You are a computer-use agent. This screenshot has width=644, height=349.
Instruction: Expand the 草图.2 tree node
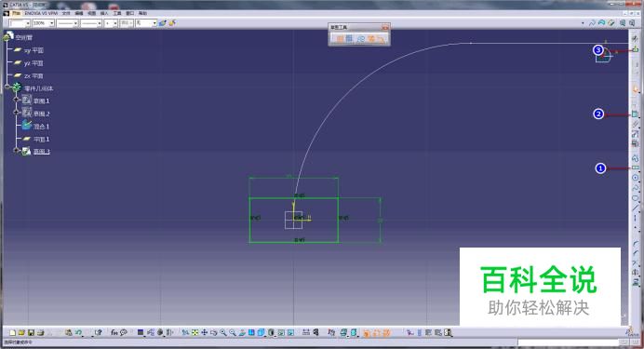[x=17, y=113]
